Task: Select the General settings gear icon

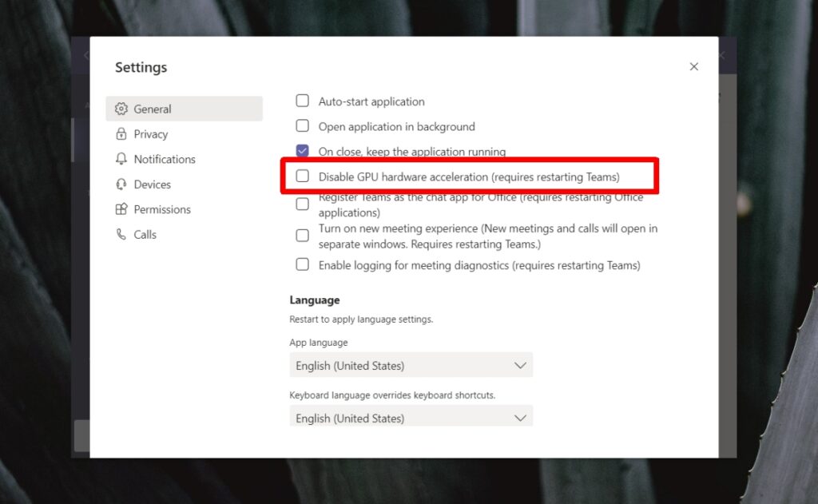Action: (x=121, y=109)
